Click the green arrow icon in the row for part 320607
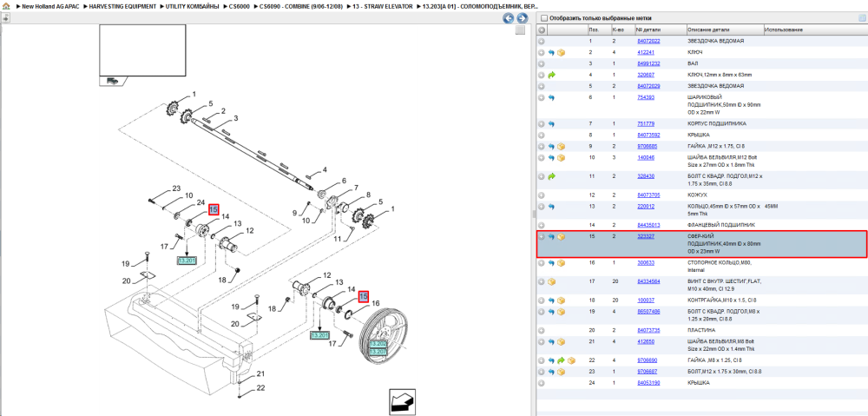Screen dimensions: 868x416 coord(551,74)
